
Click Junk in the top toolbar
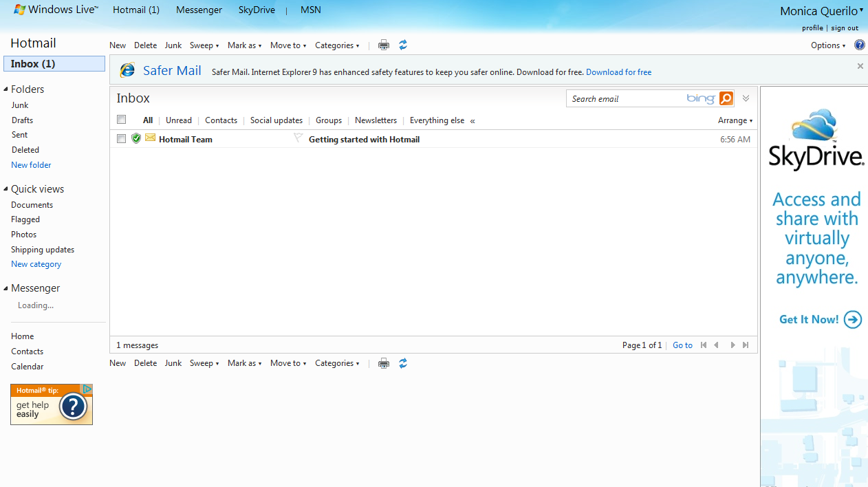point(173,45)
